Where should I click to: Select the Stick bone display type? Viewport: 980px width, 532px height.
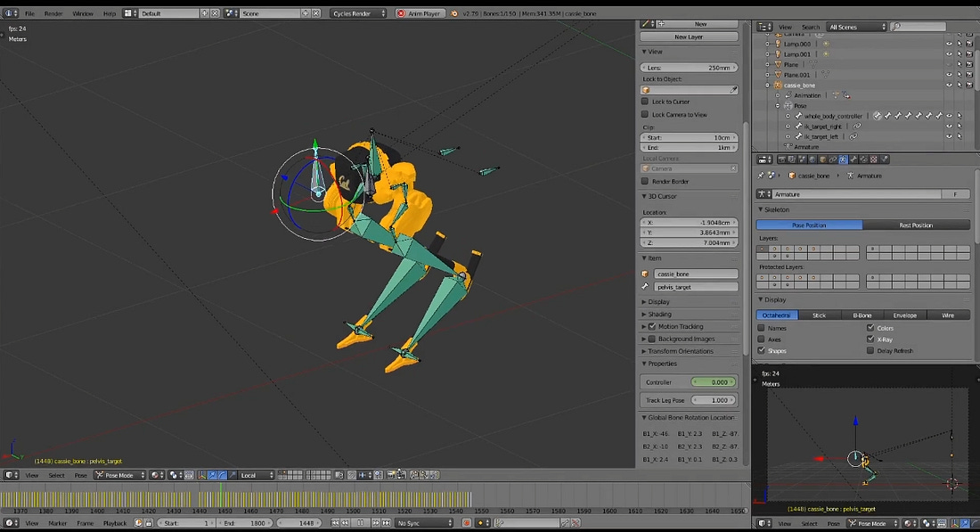(x=819, y=315)
